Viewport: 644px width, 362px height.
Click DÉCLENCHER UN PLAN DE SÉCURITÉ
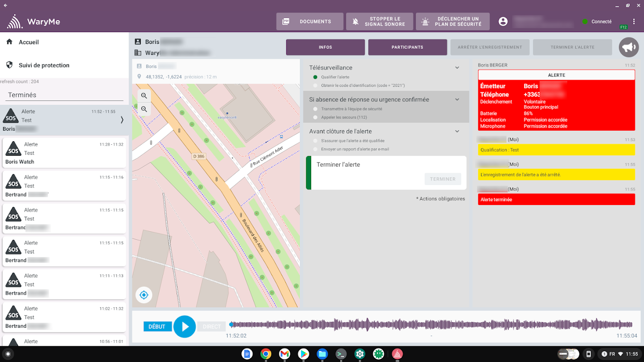coord(453,21)
